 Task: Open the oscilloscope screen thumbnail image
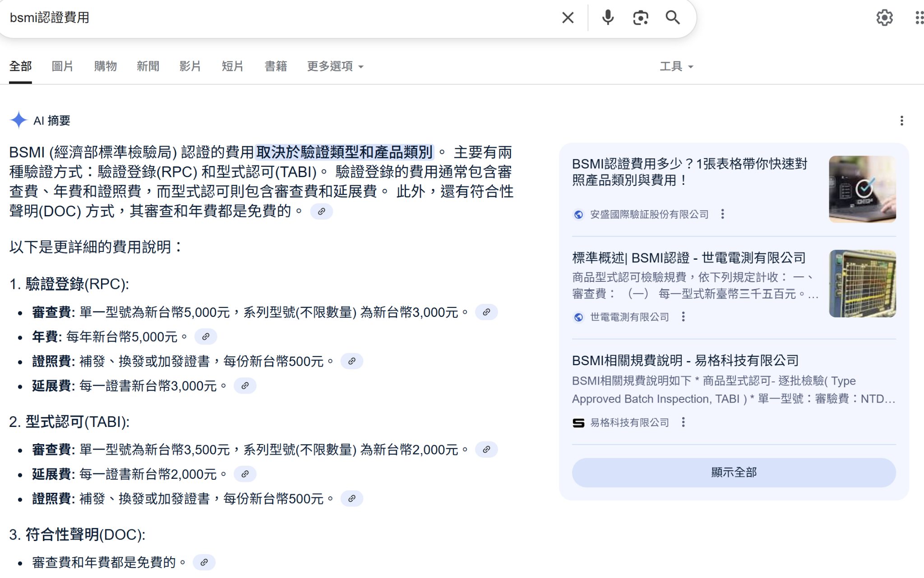coord(862,284)
